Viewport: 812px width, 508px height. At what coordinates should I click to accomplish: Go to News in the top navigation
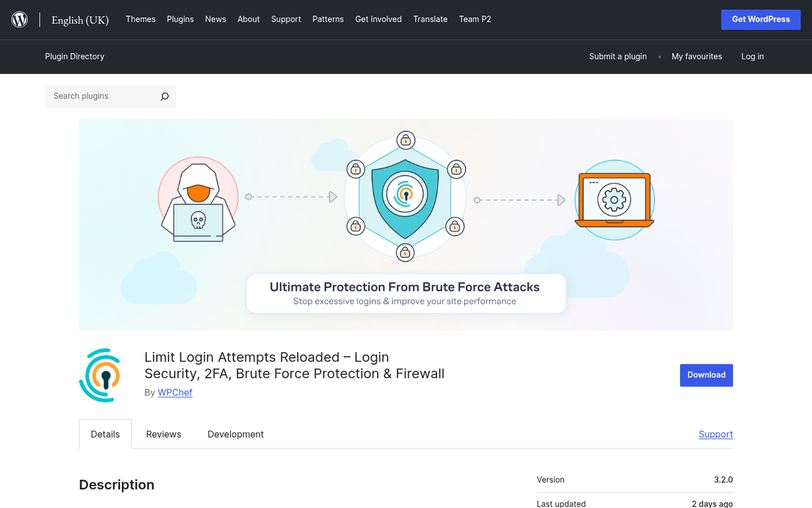click(x=216, y=19)
